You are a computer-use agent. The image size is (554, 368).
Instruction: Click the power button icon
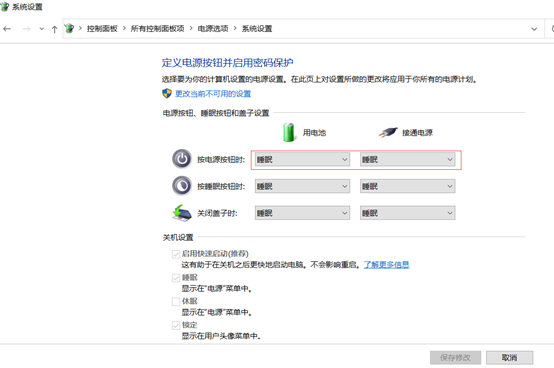click(182, 159)
